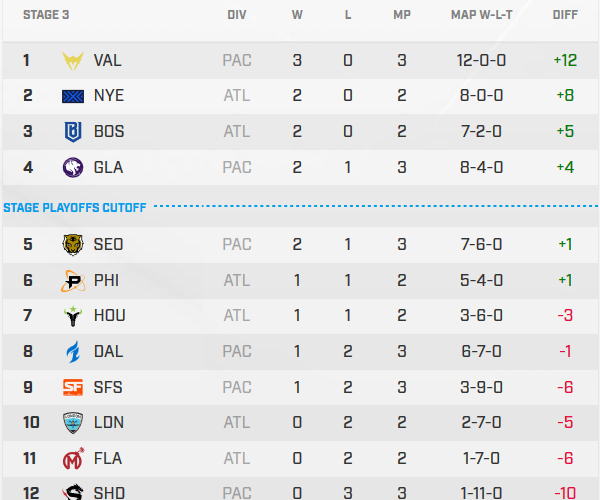Open the VAL team name link
Image resolution: width=600 pixels, height=500 pixels.
coord(108,60)
